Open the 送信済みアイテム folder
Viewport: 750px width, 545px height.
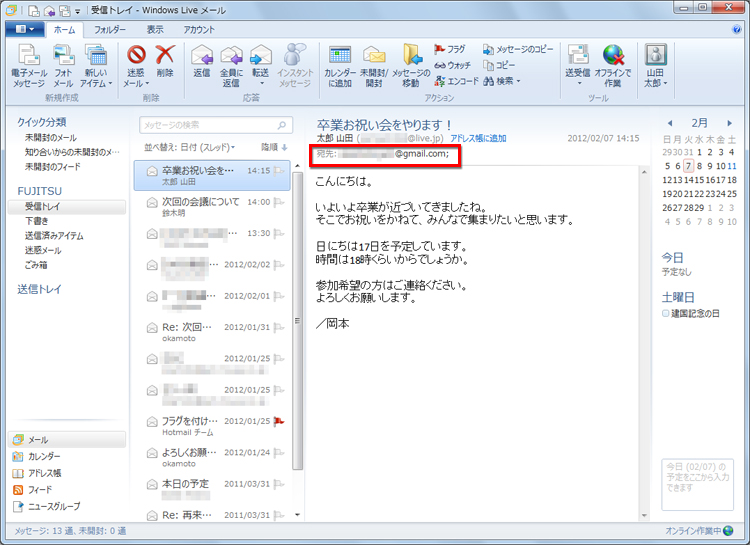(x=54, y=236)
